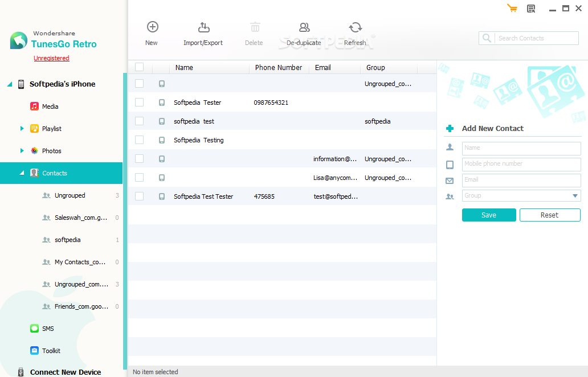588x377 pixels.
Task: Open the Group dropdown in Add New Contact
Action: point(575,196)
